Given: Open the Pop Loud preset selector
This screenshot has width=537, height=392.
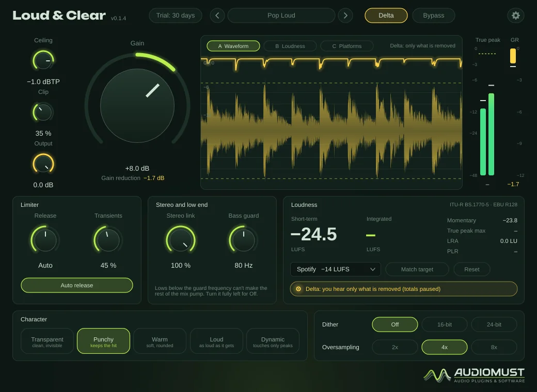Looking at the screenshot, I should coord(281,15).
